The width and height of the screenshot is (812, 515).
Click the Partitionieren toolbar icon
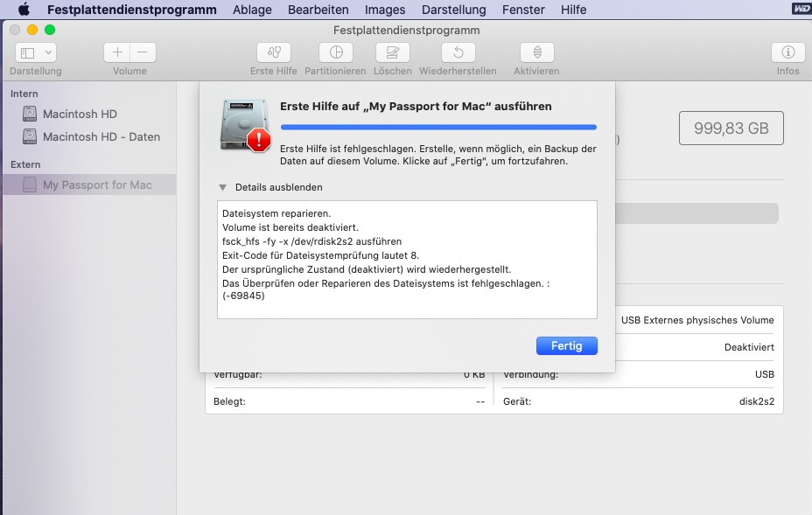click(x=336, y=52)
